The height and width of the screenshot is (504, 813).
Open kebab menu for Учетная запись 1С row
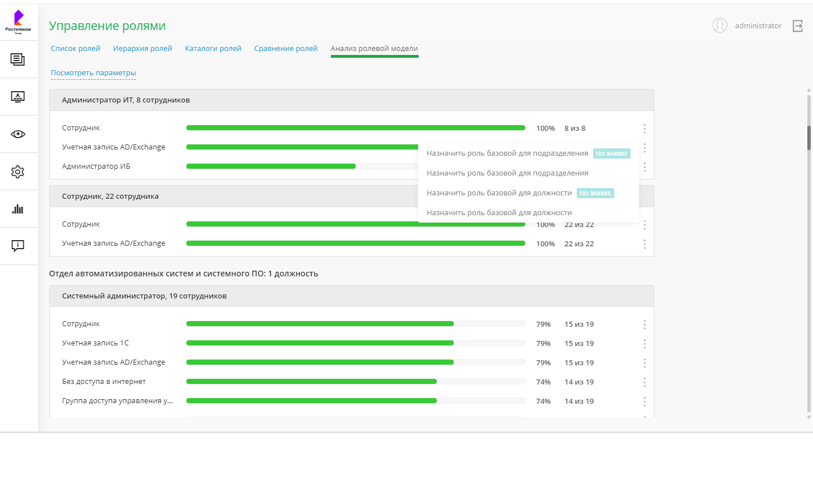click(645, 344)
